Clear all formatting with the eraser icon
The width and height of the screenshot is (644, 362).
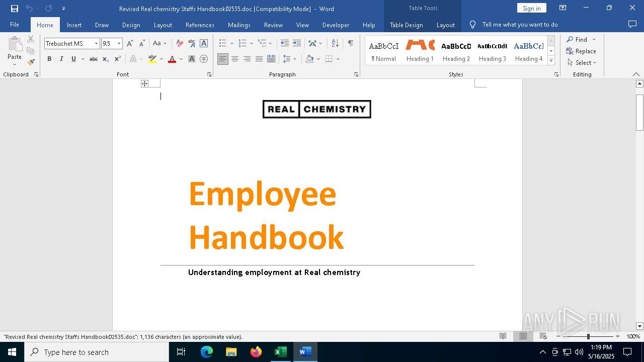[x=180, y=44]
